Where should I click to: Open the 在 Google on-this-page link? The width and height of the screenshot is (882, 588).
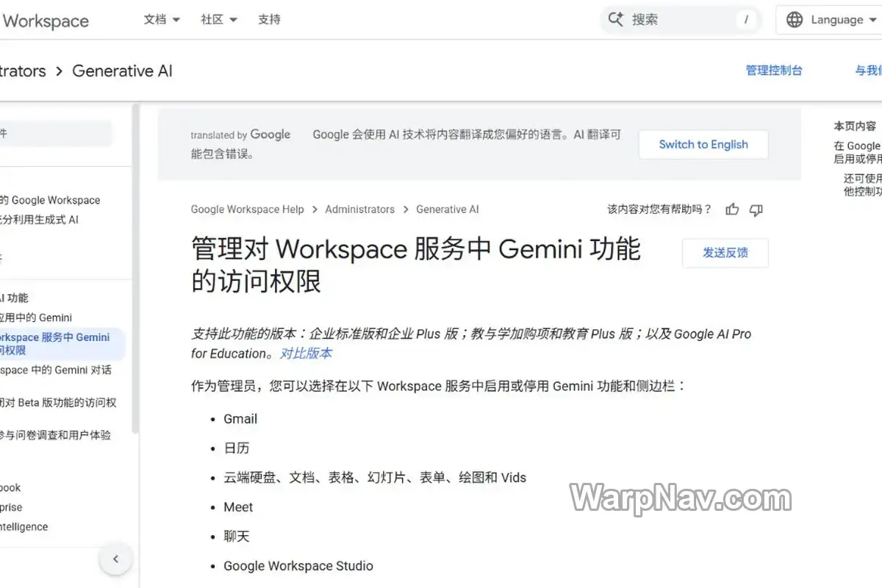point(857,152)
